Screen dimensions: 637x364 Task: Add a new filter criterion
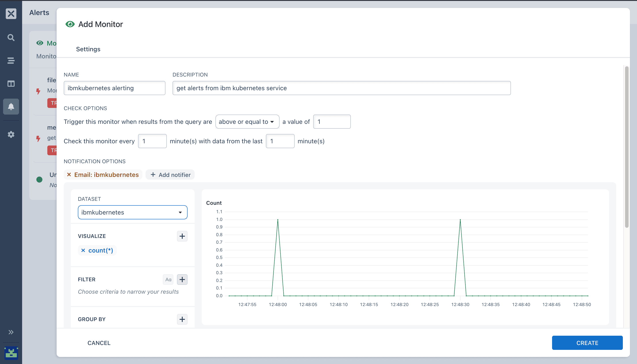[182, 279]
